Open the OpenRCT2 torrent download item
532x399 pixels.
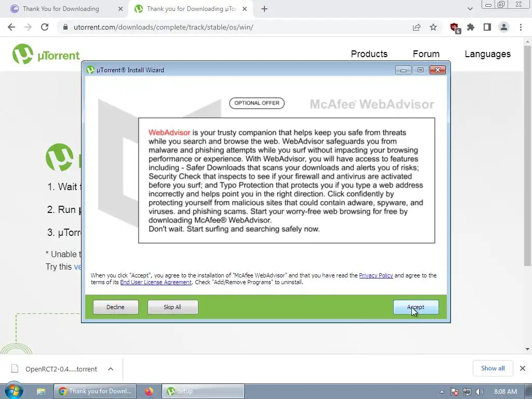pos(61,369)
